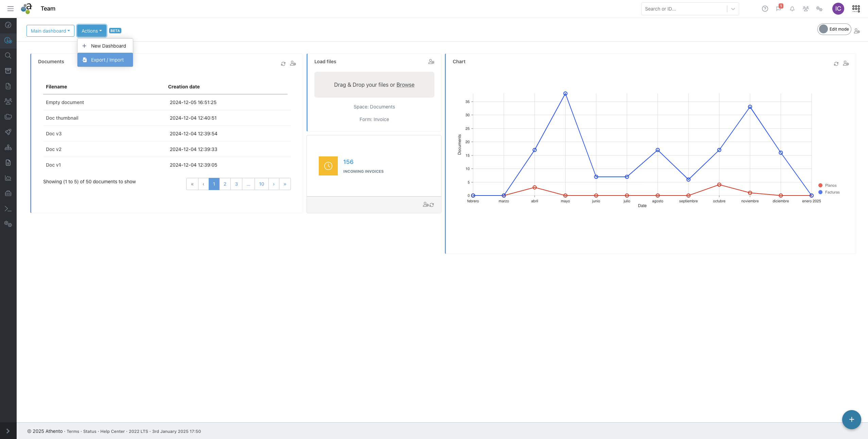Click the notifications bell icon

click(792, 9)
